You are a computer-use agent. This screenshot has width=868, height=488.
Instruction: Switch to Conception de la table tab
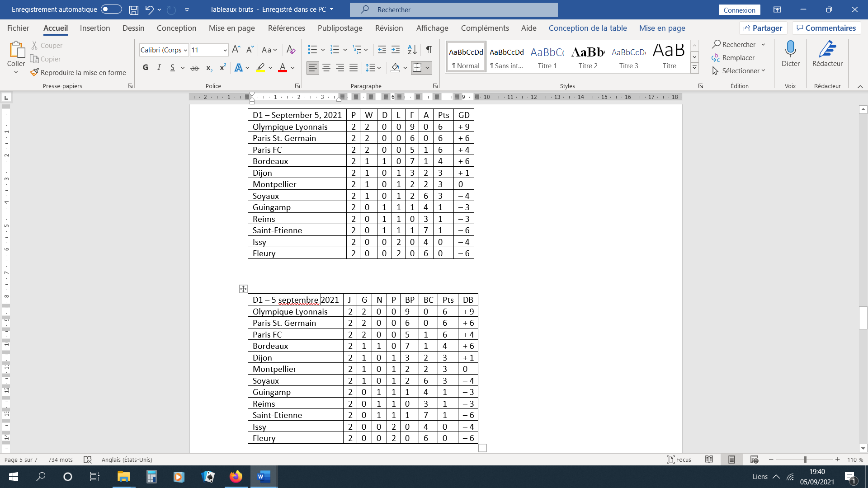click(x=587, y=28)
